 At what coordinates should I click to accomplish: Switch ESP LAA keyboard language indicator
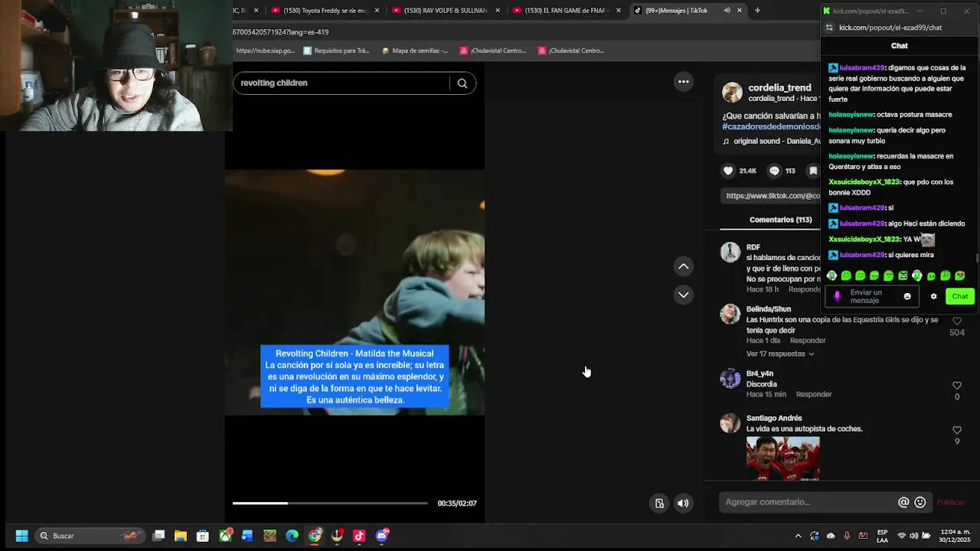(882, 536)
